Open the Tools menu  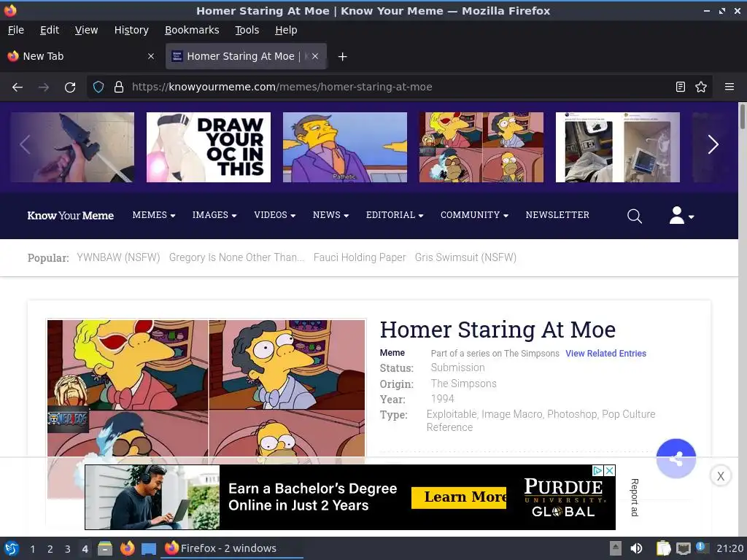click(247, 30)
